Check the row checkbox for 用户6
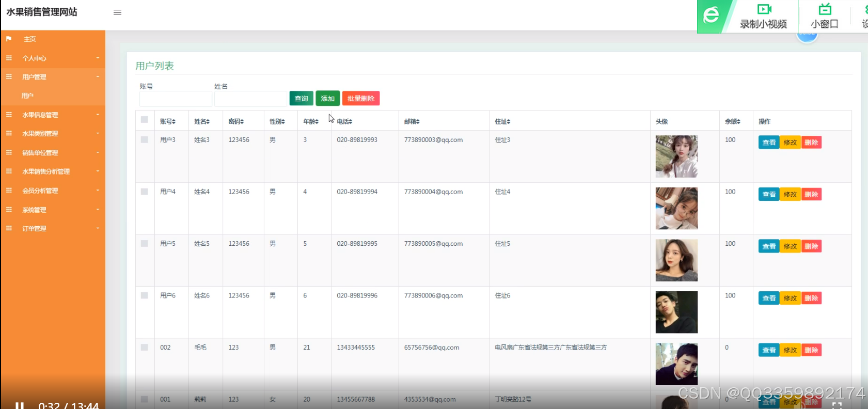This screenshot has width=868, height=409. (x=145, y=295)
